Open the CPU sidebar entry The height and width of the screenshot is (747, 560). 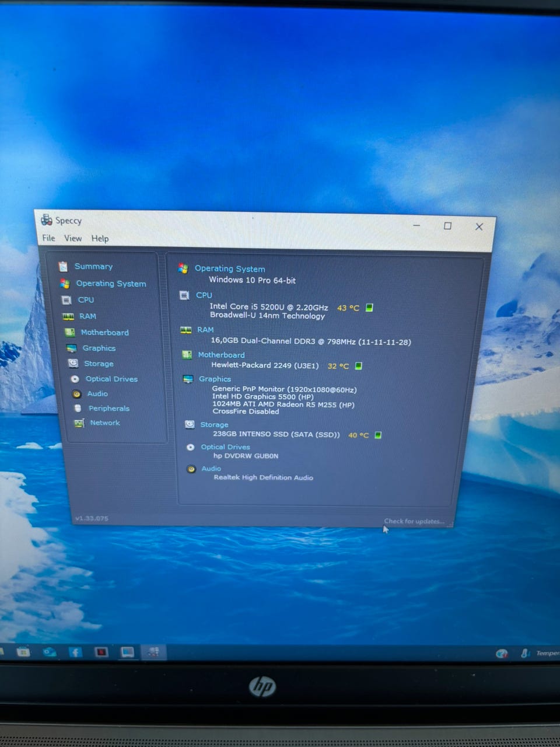click(86, 299)
